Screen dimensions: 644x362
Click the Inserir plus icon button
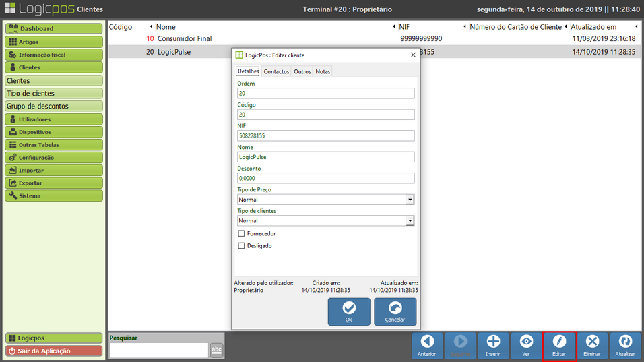tap(493, 345)
